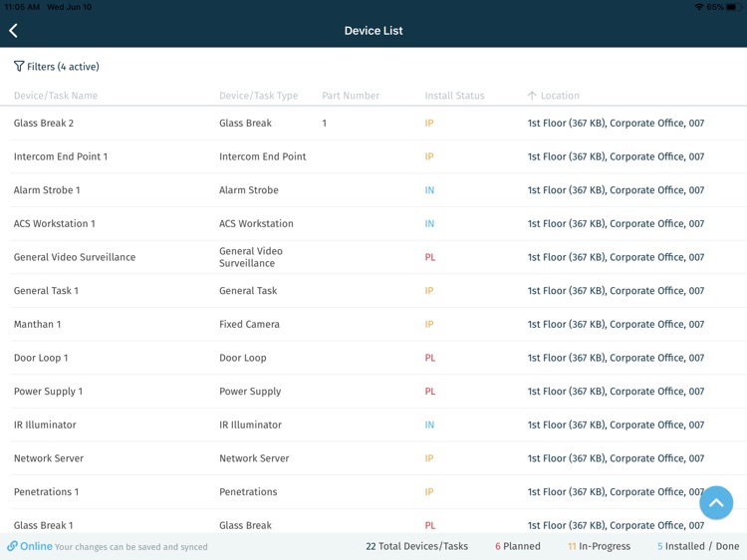Open IR Illuminator device name

45,424
